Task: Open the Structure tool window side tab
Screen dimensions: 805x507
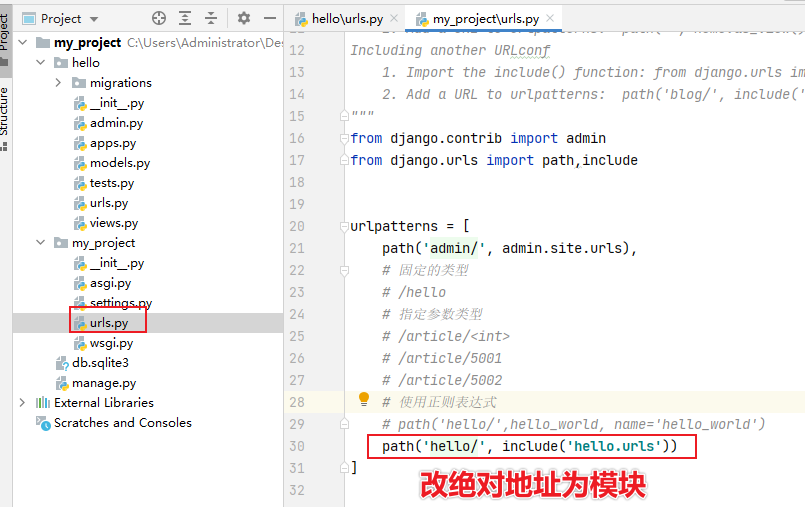Action: point(5,119)
